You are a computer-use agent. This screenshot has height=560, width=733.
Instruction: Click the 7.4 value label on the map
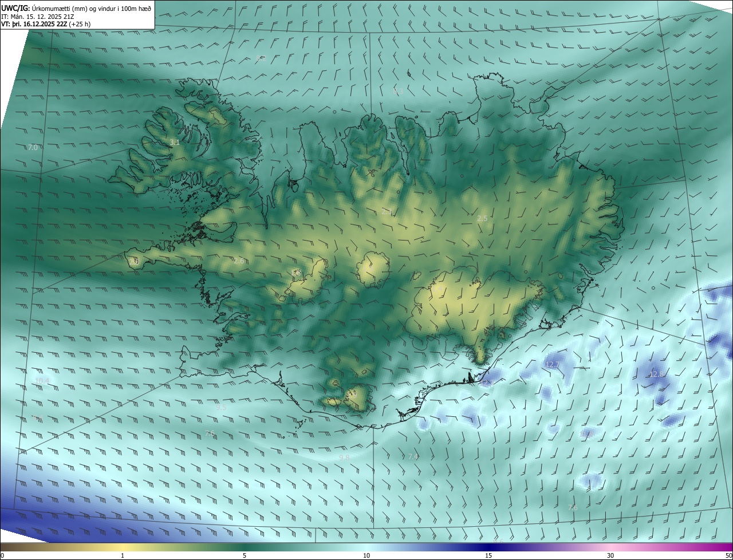[413, 457]
